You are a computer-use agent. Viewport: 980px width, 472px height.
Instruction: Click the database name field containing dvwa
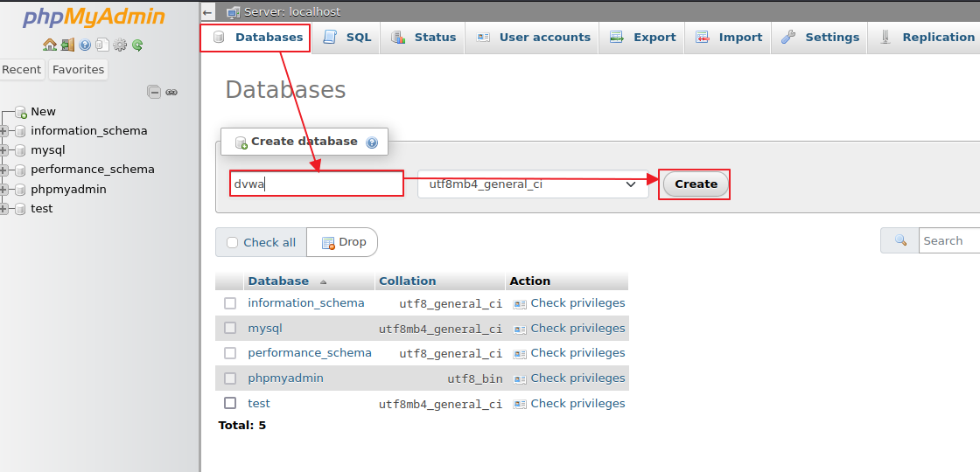[316, 184]
